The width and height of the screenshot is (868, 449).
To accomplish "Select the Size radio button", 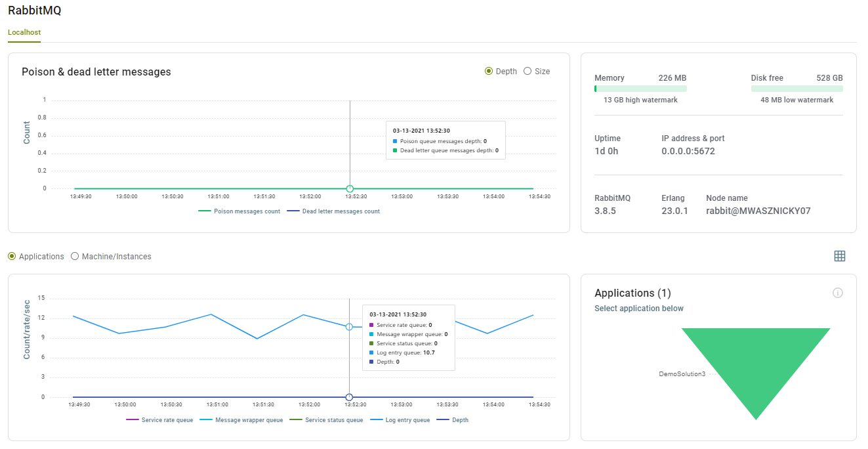I will pos(527,71).
